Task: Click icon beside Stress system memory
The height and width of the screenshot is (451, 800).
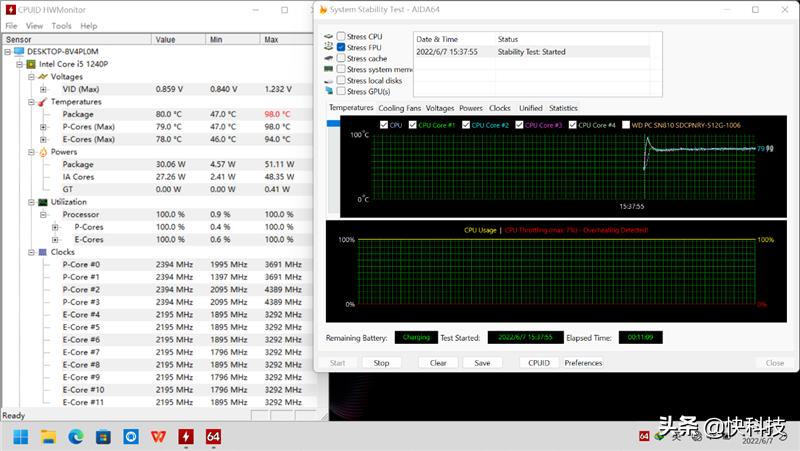Action: point(329,69)
